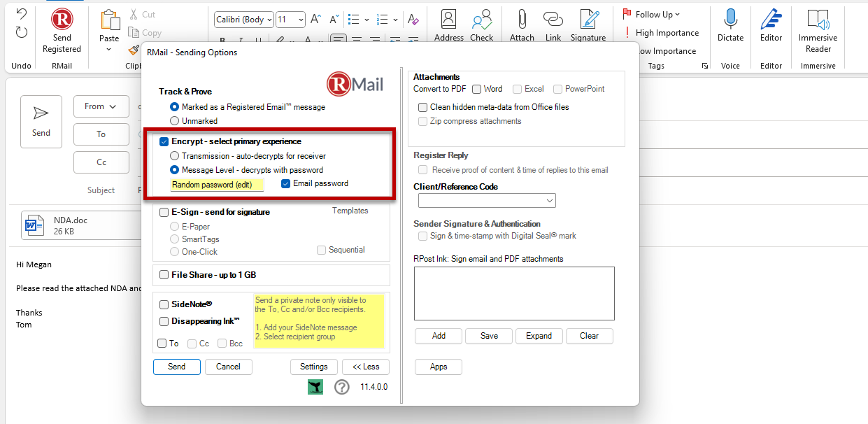Click the RPost Ink Expand button

coord(539,336)
